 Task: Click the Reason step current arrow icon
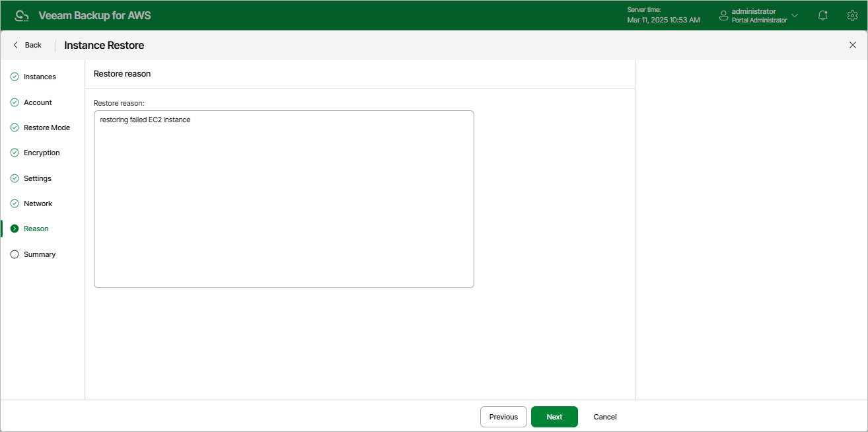(x=15, y=229)
